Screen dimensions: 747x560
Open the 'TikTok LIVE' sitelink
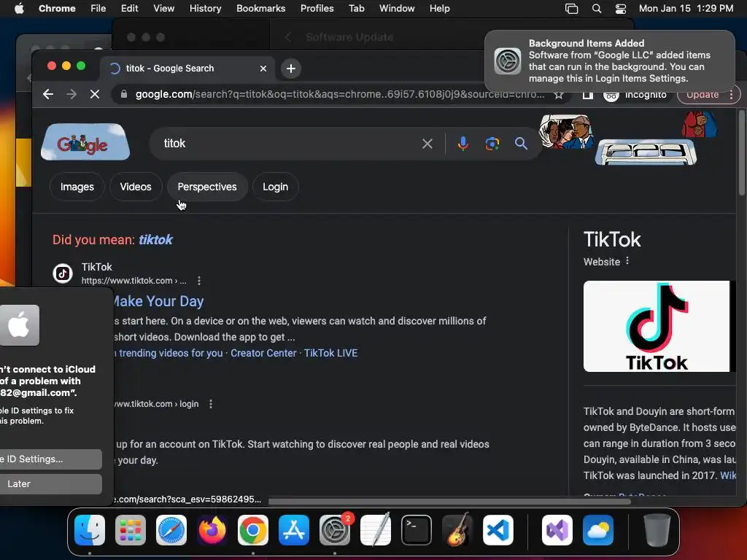pos(330,354)
